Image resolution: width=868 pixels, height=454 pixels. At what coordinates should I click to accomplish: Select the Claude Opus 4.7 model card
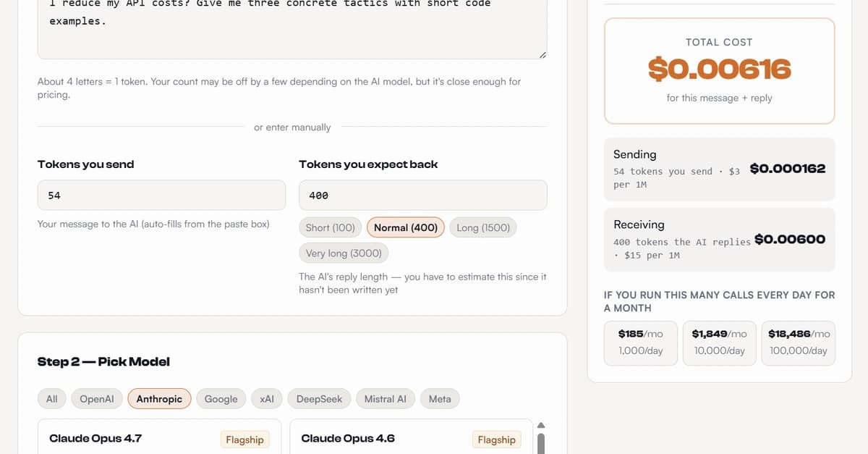pos(153,439)
